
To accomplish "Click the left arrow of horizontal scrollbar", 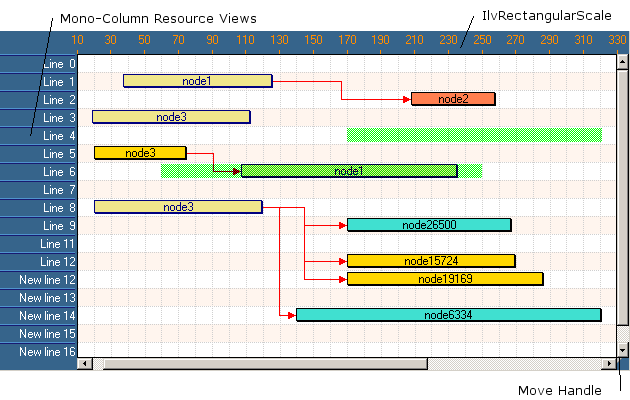I will tap(84, 364).
